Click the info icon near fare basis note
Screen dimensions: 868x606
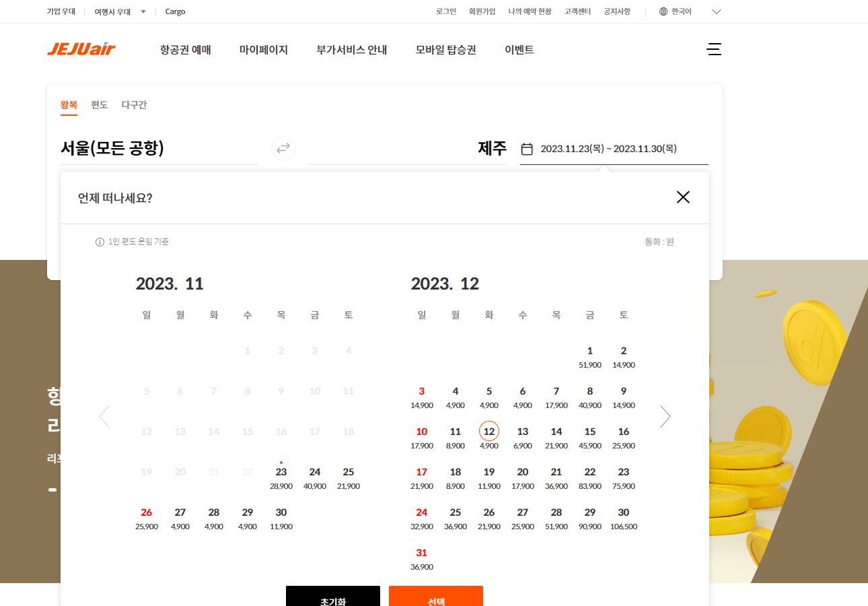click(x=100, y=242)
